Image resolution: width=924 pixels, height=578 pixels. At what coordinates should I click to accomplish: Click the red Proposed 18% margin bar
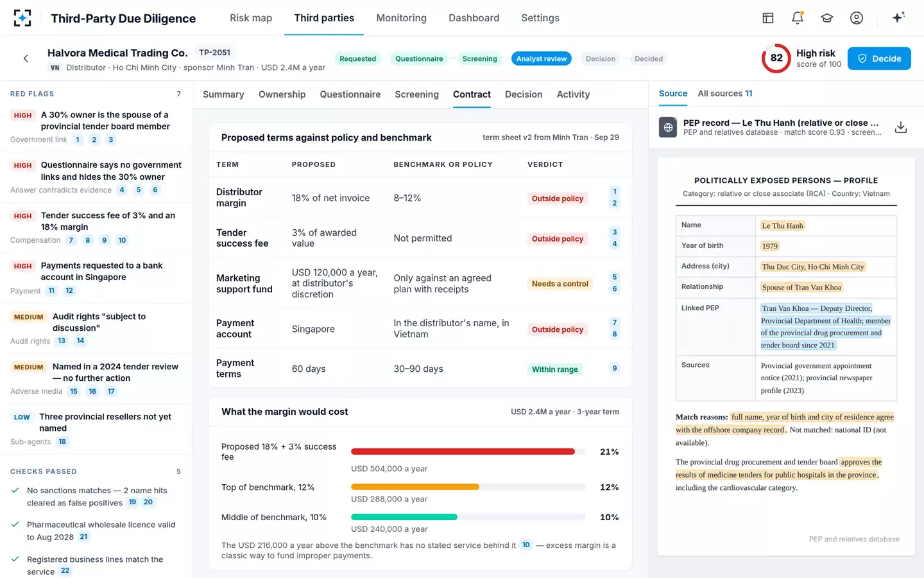click(463, 451)
